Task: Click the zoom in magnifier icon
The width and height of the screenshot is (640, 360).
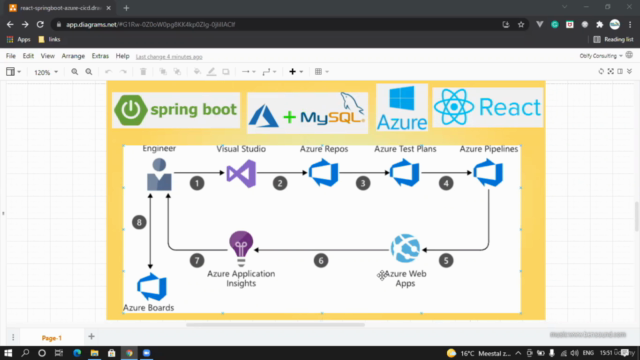Action: click(x=74, y=72)
